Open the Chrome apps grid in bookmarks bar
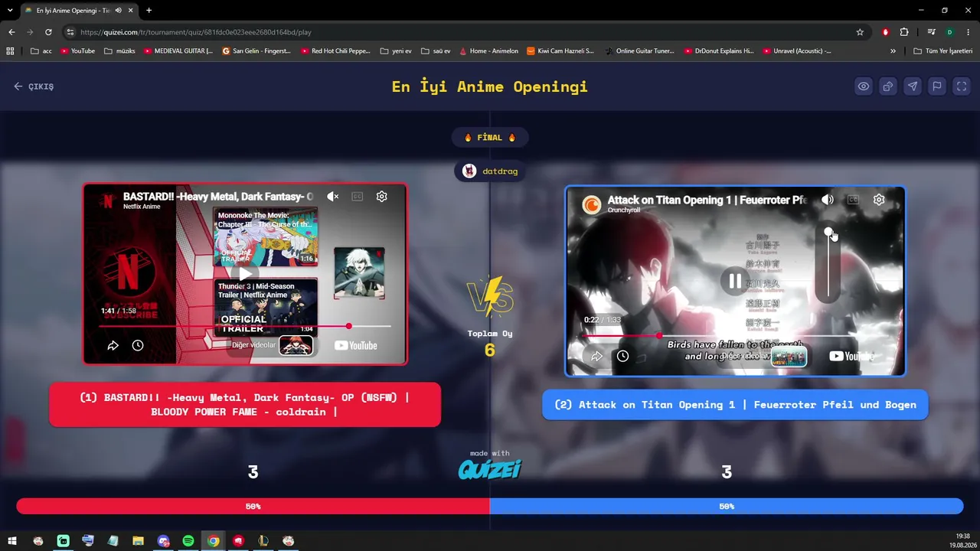This screenshot has width=980, height=551. (x=10, y=51)
